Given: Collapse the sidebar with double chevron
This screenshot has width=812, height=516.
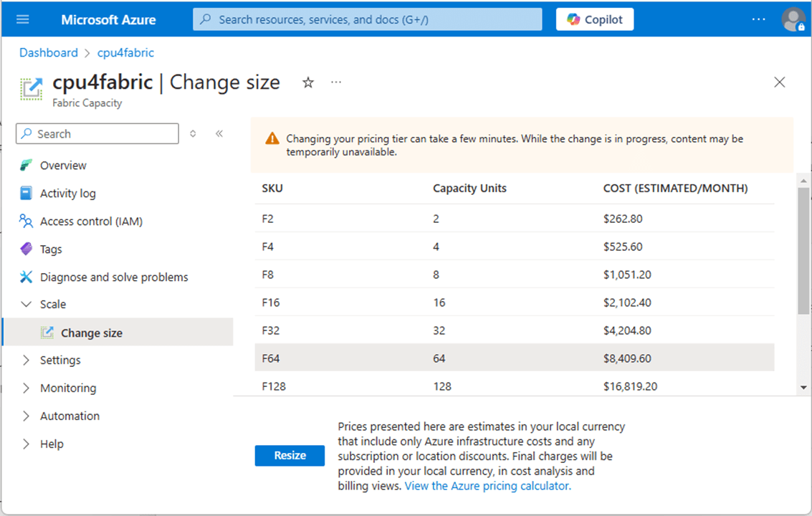Looking at the screenshot, I should (x=219, y=133).
